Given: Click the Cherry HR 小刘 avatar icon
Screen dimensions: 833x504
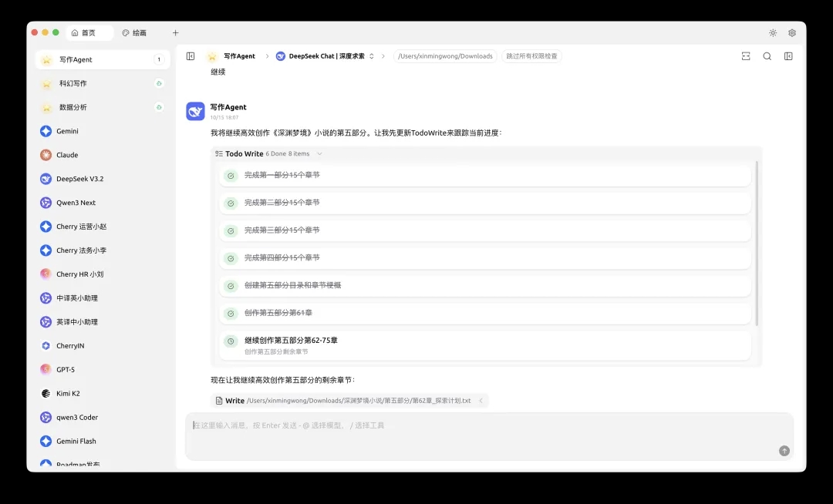Looking at the screenshot, I should click(46, 274).
